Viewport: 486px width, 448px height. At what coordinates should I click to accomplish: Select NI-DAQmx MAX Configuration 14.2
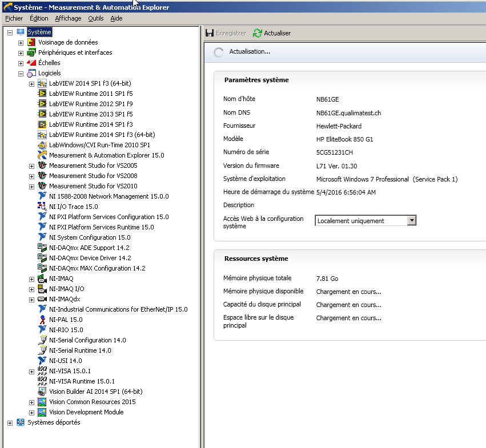click(x=97, y=268)
